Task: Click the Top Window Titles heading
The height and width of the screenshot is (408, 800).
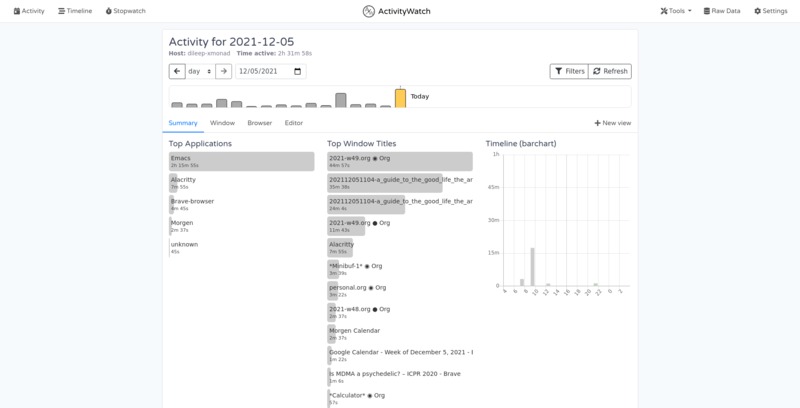Action: click(x=362, y=144)
